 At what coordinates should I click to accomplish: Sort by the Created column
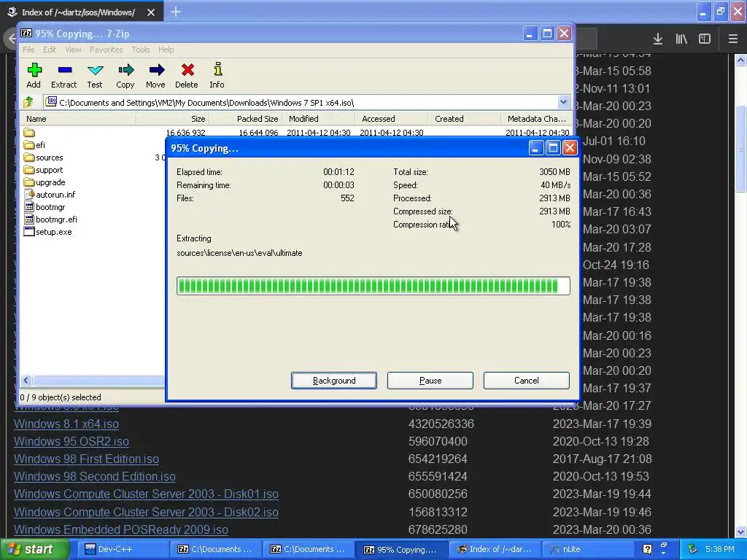(x=465, y=119)
